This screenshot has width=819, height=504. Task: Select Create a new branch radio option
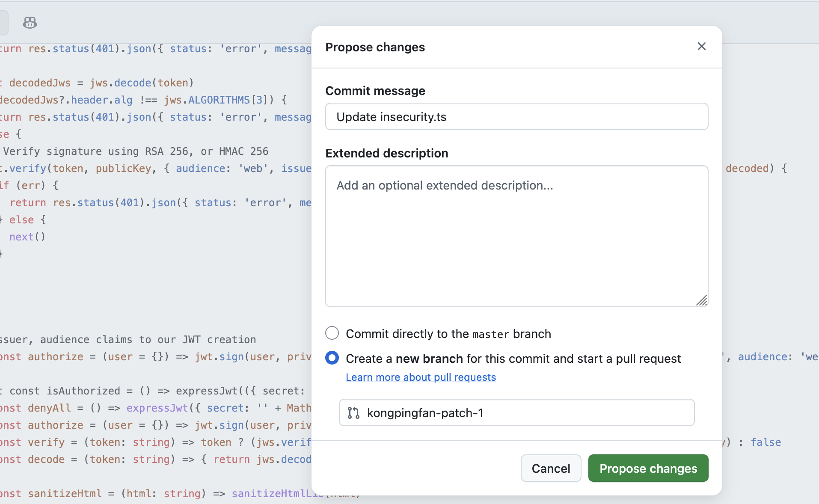pos(332,358)
